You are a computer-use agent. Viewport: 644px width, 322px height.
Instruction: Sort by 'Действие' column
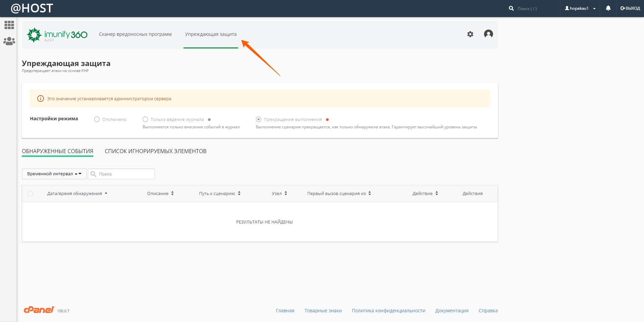click(425, 193)
